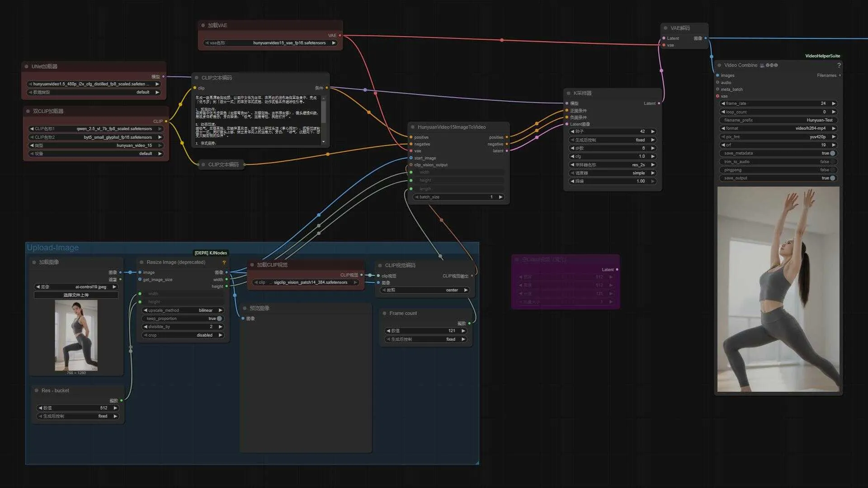
Task: Click the 选择文件上传 upload button
Action: pos(76,295)
